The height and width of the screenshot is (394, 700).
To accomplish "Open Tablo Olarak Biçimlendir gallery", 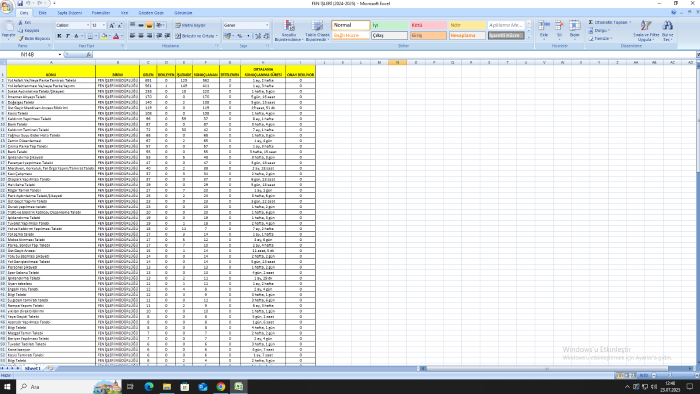I will coord(317,30).
